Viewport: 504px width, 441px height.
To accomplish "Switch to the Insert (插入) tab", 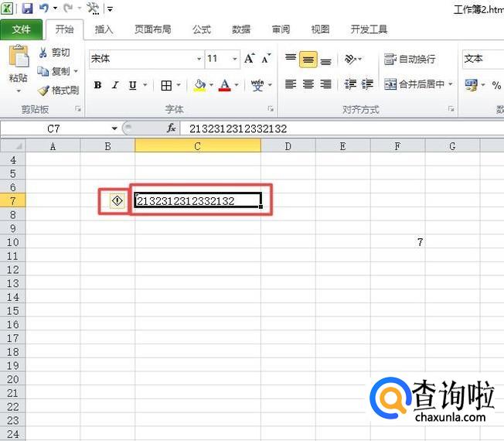I will pyautogui.click(x=104, y=29).
